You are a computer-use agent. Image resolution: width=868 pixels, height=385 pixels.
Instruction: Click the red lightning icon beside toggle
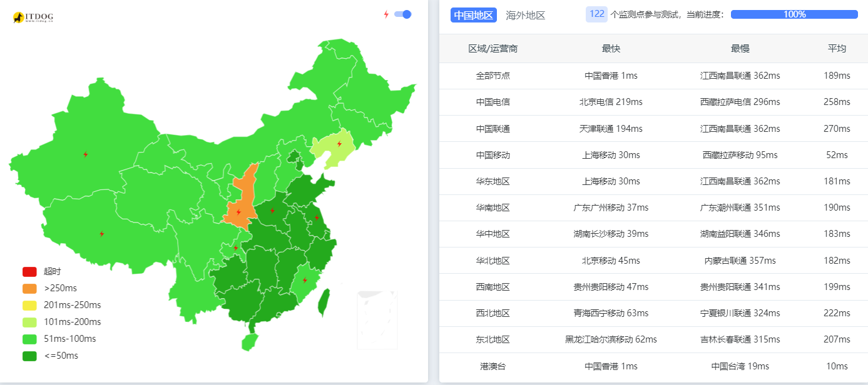pyautogui.click(x=386, y=14)
